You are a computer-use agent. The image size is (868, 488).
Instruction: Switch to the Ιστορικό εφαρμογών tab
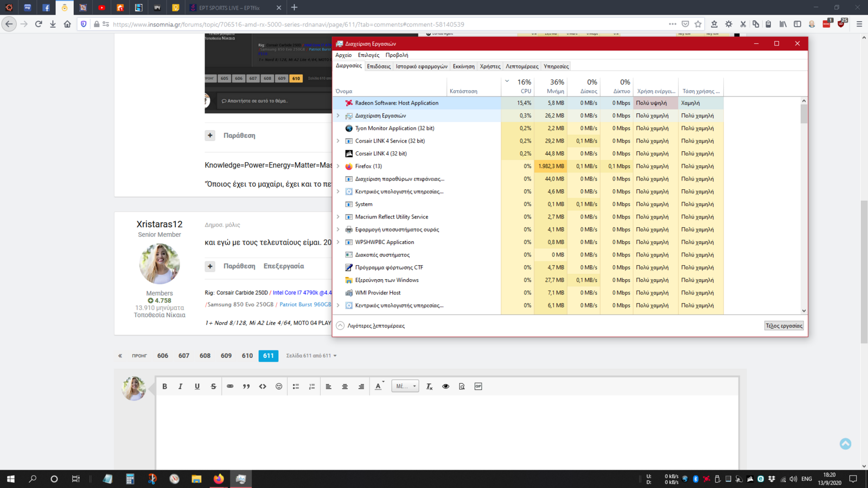click(422, 66)
